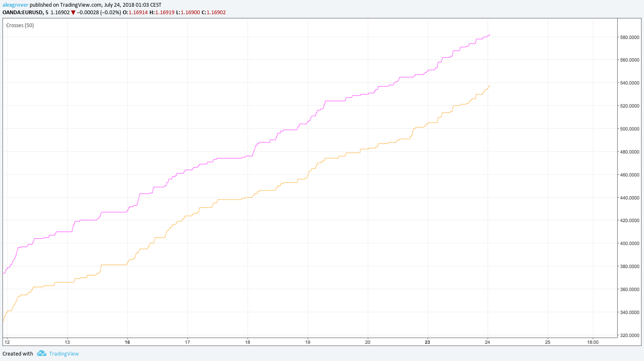The height and width of the screenshot is (361, 644).
Task: Click the red down-triangle change indicator
Action: coord(73,13)
